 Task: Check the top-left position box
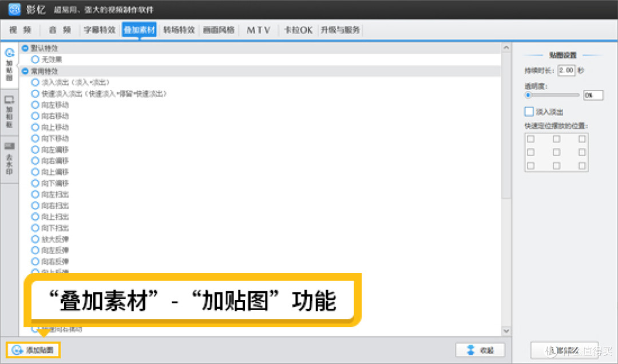[531, 139]
